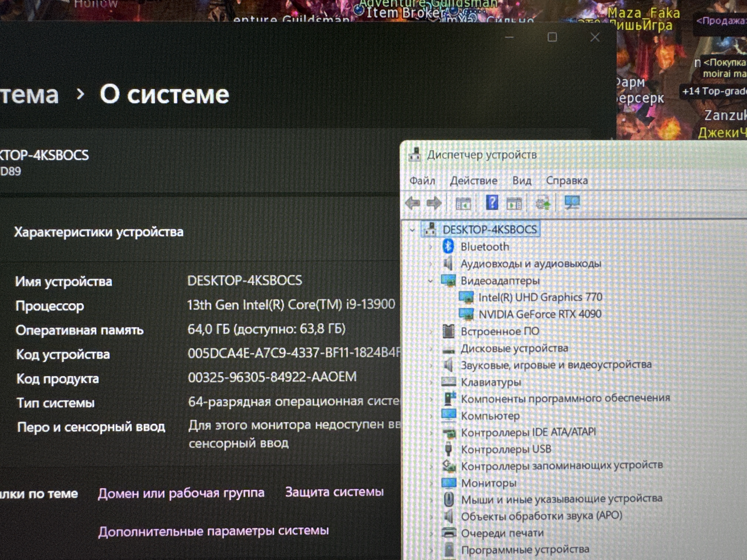Select Контроллеры USB tree item
Image resolution: width=747 pixels, height=560 pixels.
(506, 449)
